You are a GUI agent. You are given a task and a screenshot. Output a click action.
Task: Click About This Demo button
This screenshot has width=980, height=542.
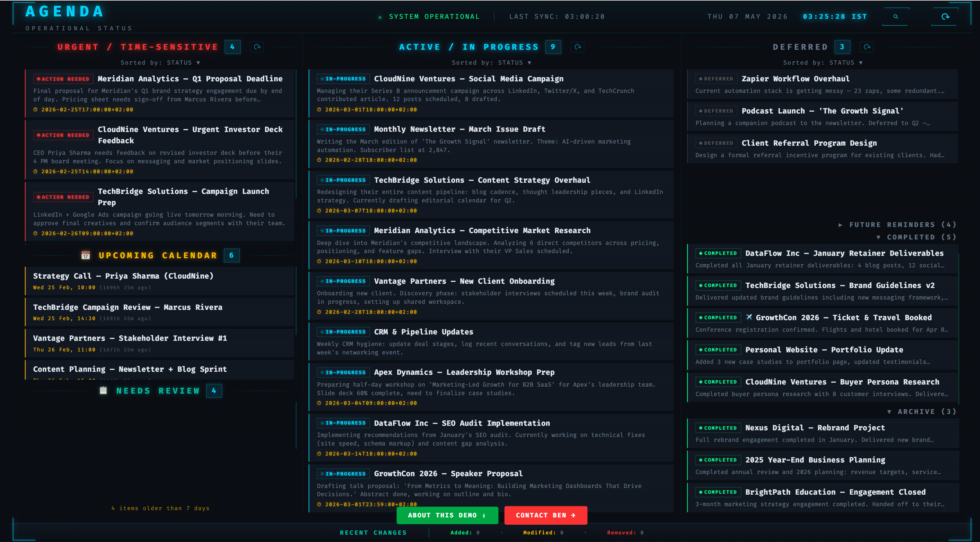click(x=447, y=515)
